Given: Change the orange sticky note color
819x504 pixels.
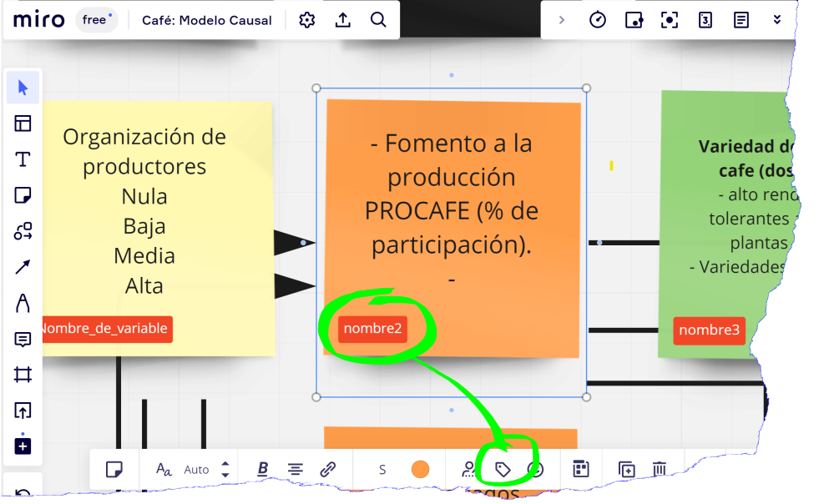Looking at the screenshot, I should (420, 469).
